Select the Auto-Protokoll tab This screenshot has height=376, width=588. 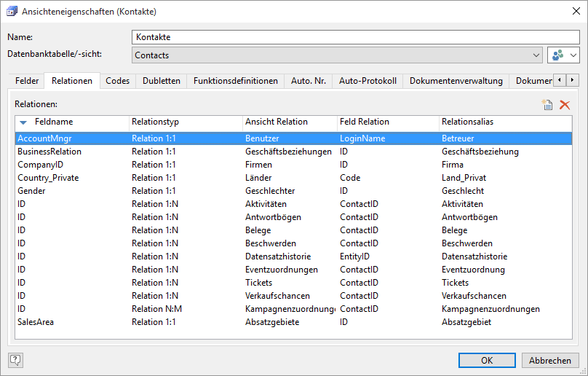click(x=367, y=81)
